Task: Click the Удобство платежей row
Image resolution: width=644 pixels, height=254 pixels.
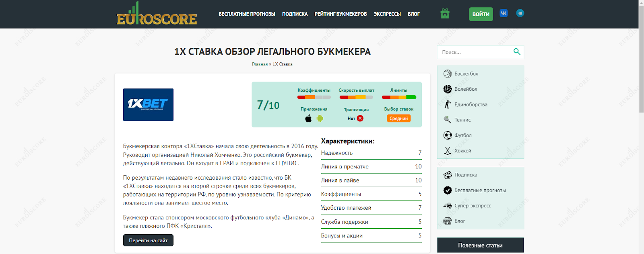Action: point(371,208)
